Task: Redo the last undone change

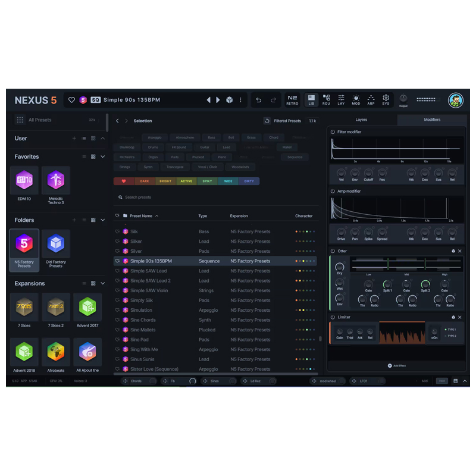Action: pos(273,100)
